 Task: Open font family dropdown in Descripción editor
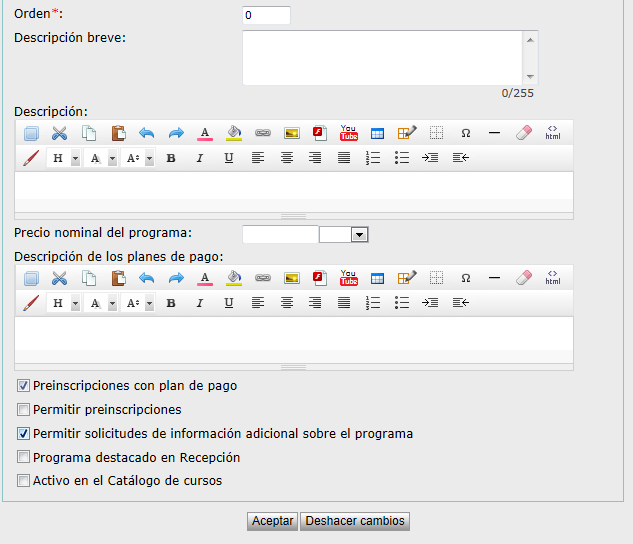click(112, 158)
